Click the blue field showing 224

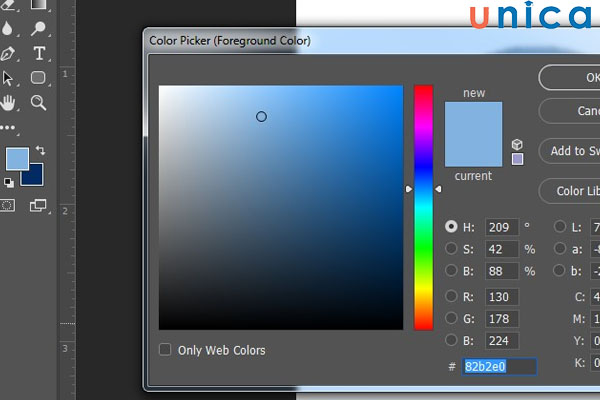tap(502, 341)
